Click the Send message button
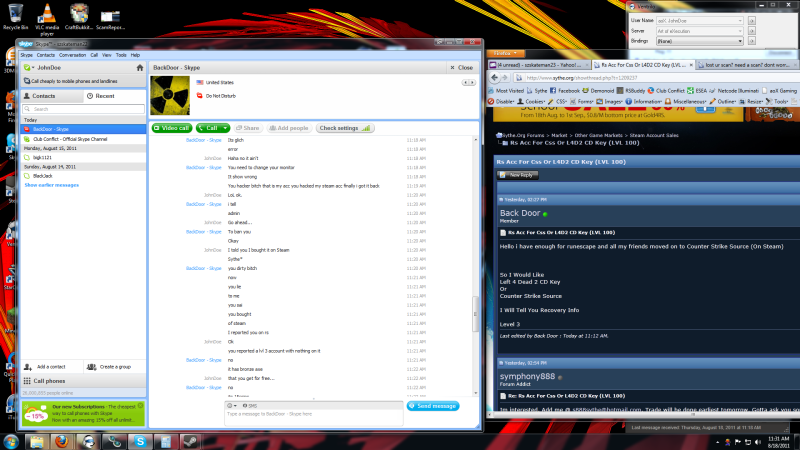This screenshot has width=800, height=450. tap(433, 406)
